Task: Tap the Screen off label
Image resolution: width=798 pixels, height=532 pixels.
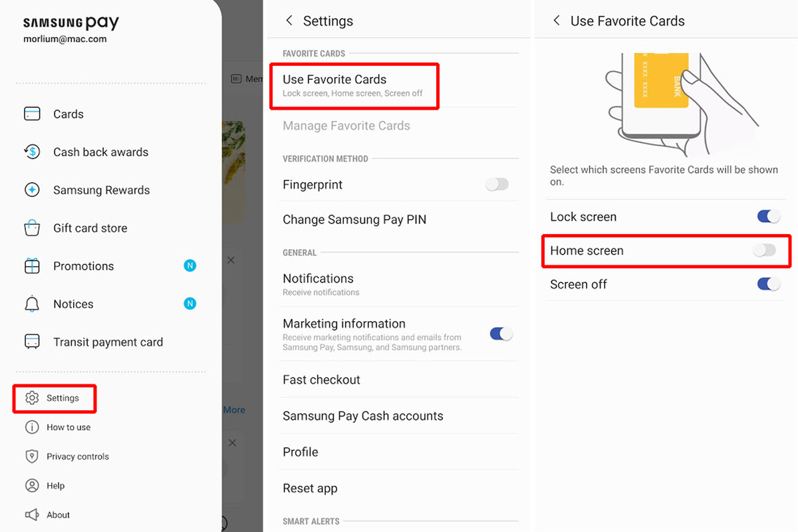Action: (579, 285)
